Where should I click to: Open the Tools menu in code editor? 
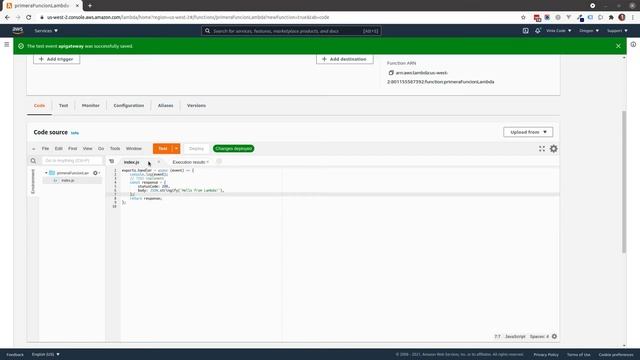click(x=115, y=149)
